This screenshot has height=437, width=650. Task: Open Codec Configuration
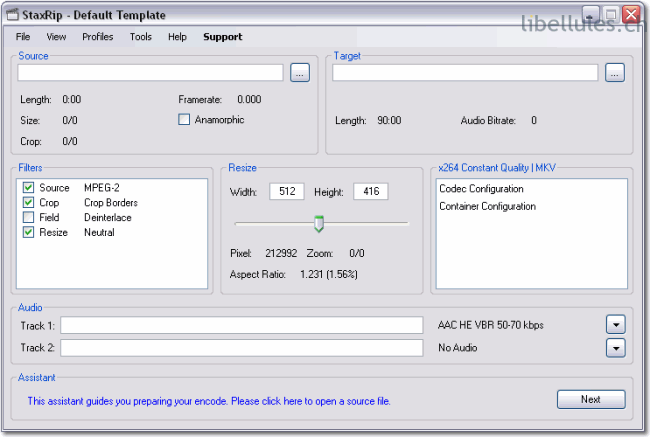coord(481,189)
